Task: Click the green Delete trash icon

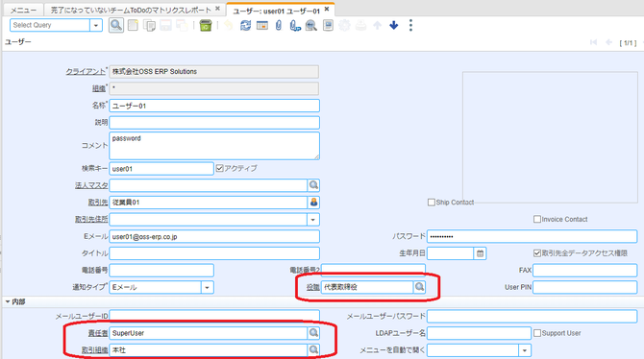Action: (x=206, y=26)
